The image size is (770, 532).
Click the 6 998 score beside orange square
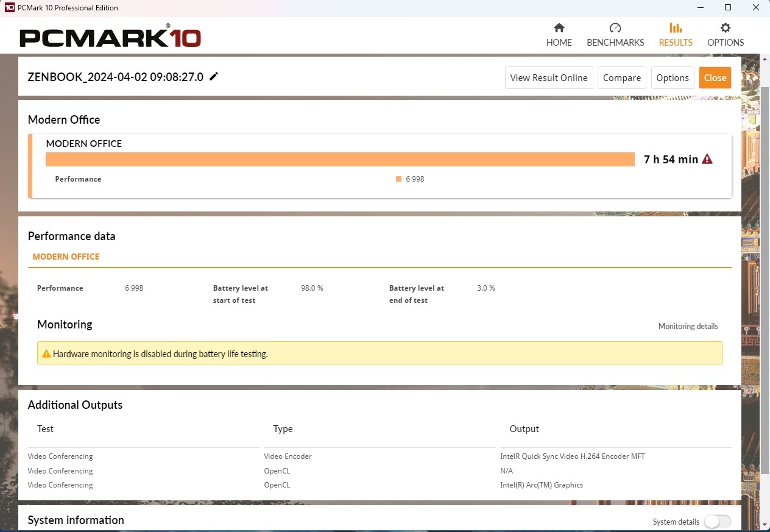click(415, 179)
